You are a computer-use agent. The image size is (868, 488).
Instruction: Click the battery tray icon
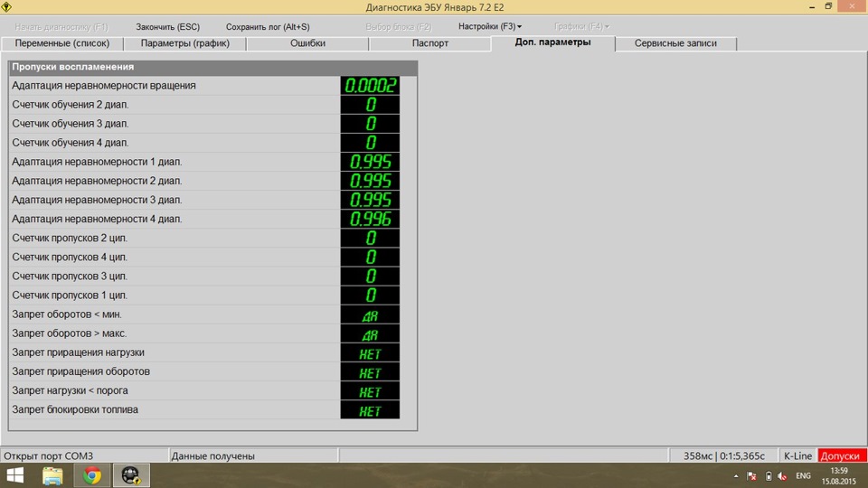768,476
